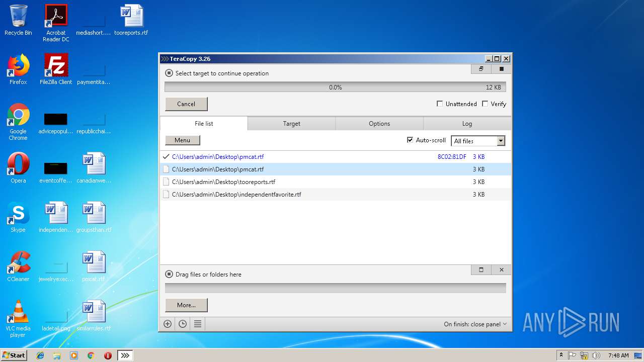Click the lower panel empty progress bar
The height and width of the screenshot is (362, 644).
[335, 288]
